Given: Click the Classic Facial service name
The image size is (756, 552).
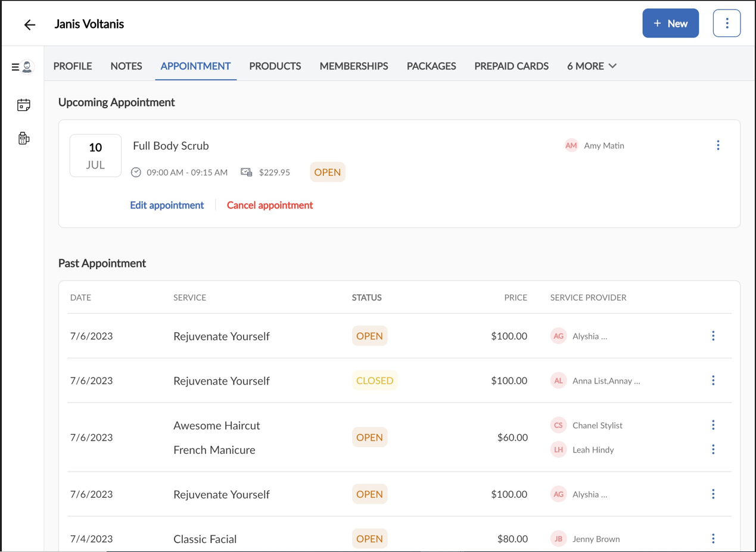Looking at the screenshot, I should click(x=205, y=539).
